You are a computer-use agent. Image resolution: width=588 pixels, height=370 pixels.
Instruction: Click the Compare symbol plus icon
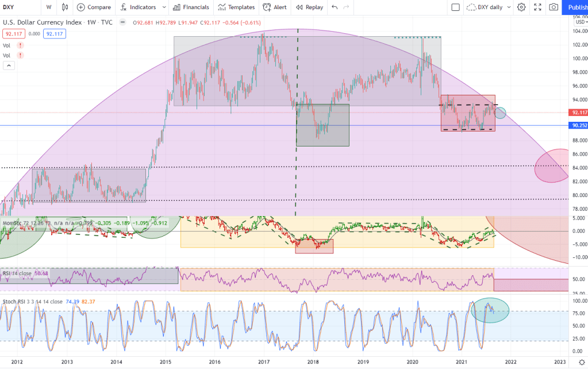coord(81,7)
